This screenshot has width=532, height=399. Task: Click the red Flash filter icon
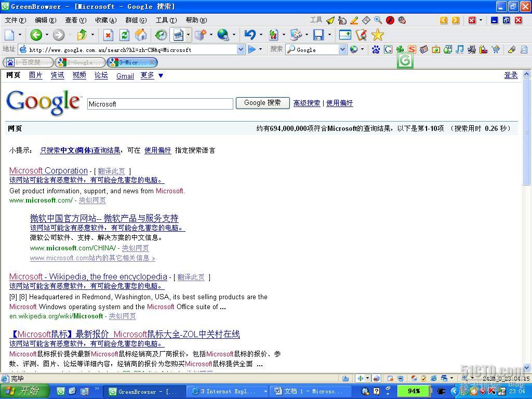(x=390, y=20)
